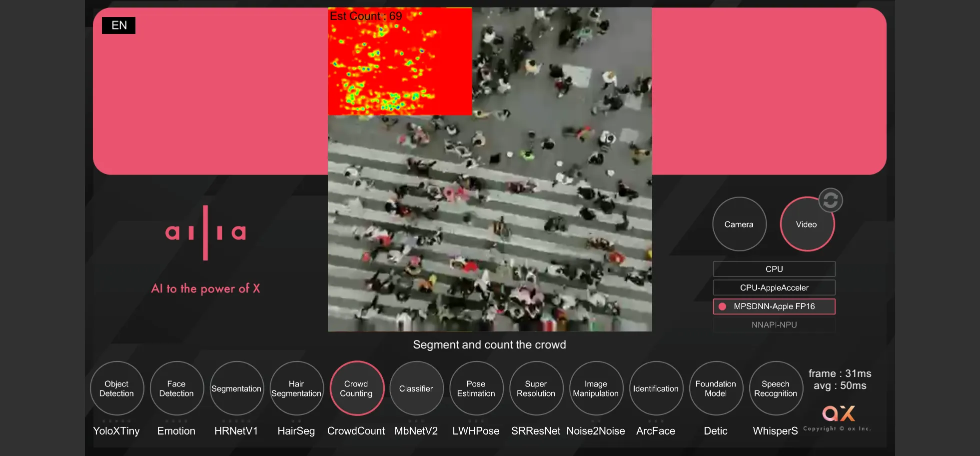The image size is (980, 456).
Task: Select Super Resolution category
Action: (x=536, y=388)
